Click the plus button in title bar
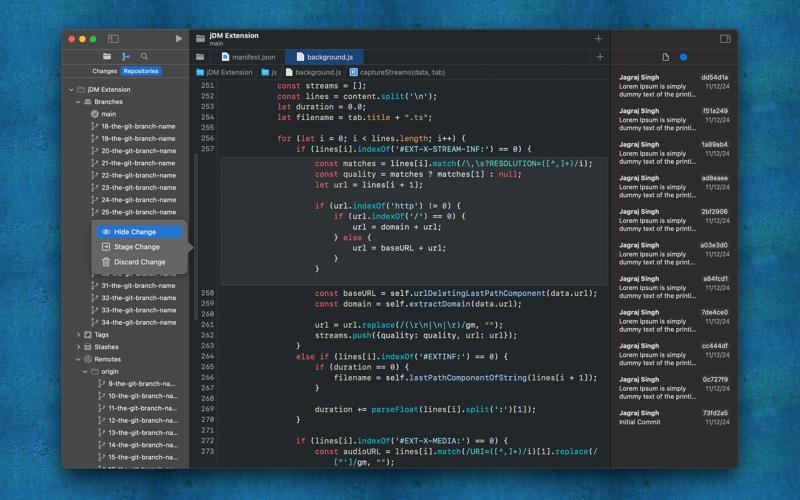This screenshot has width=800, height=500. [x=598, y=39]
